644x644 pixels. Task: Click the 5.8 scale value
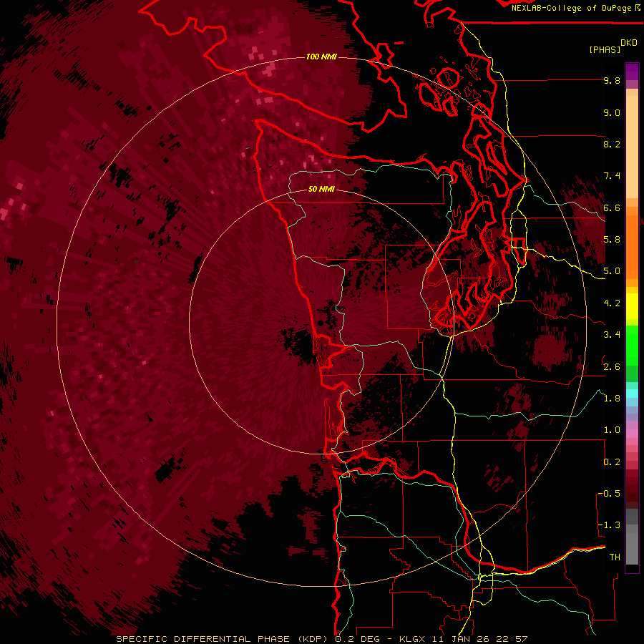[612, 240]
